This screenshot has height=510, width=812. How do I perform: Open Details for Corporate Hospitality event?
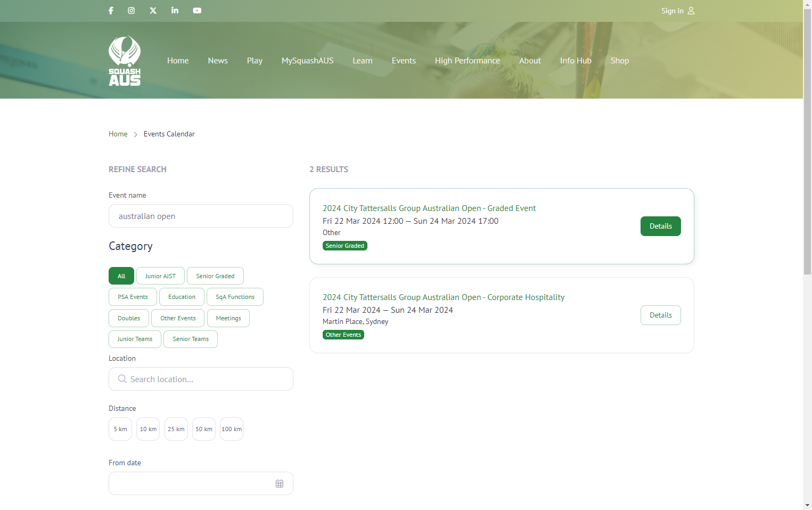click(x=661, y=315)
